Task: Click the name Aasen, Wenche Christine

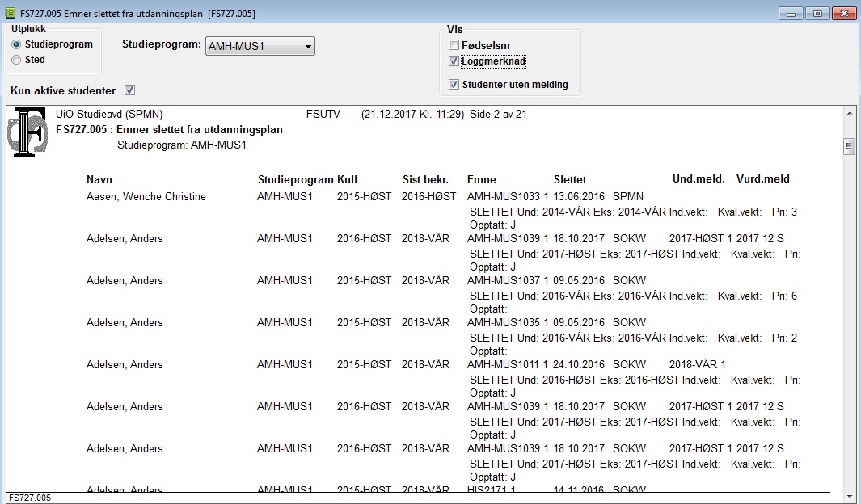Action: click(146, 196)
